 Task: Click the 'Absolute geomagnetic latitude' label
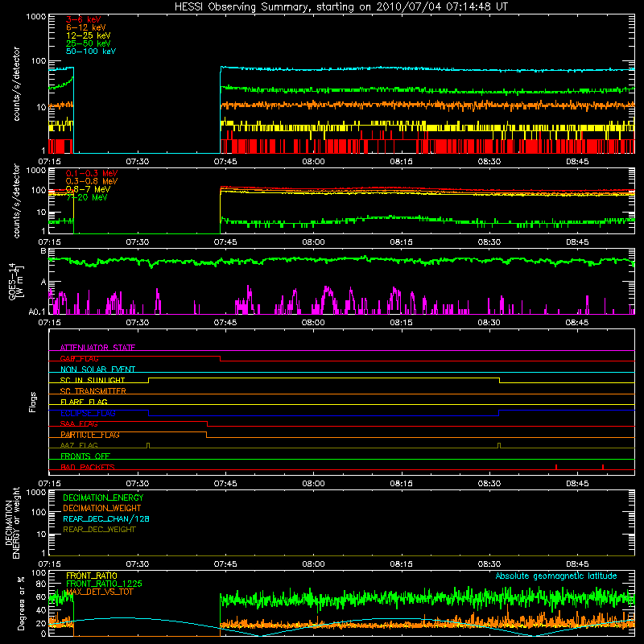coord(556,576)
